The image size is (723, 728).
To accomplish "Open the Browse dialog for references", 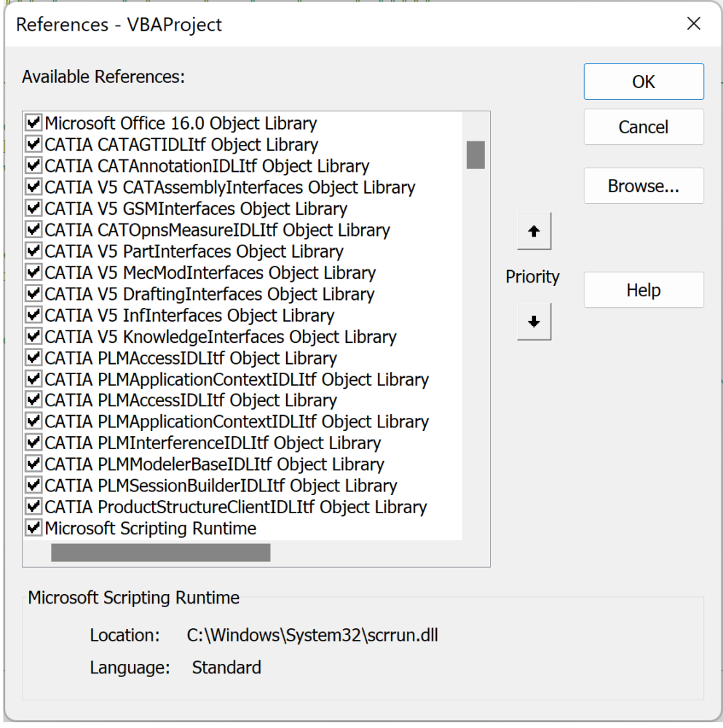I will pyautogui.click(x=643, y=186).
